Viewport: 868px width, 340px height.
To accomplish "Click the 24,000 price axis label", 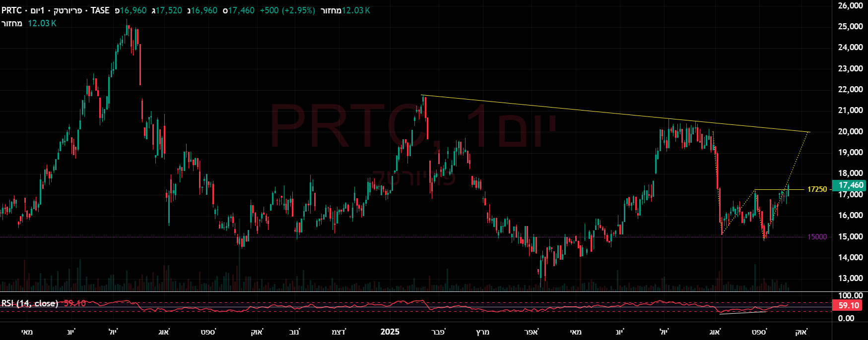I will [851, 47].
